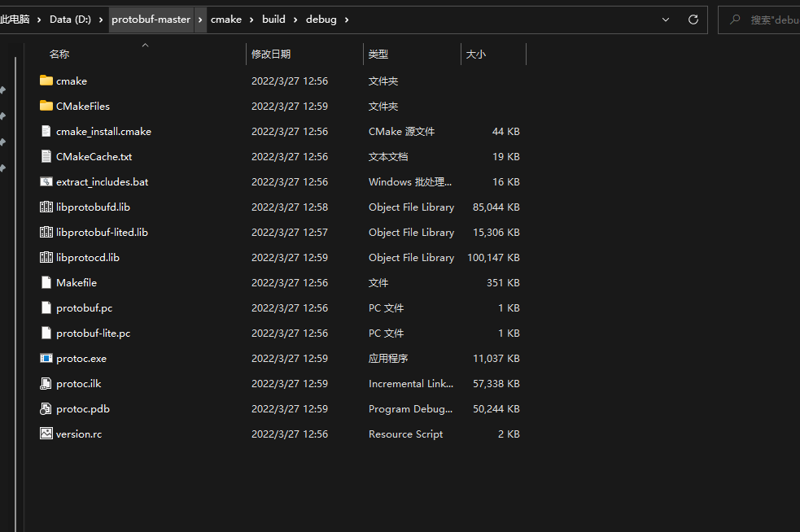The height and width of the screenshot is (532, 800).
Task: Click the Program Debug... type cell
Action: pos(410,409)
